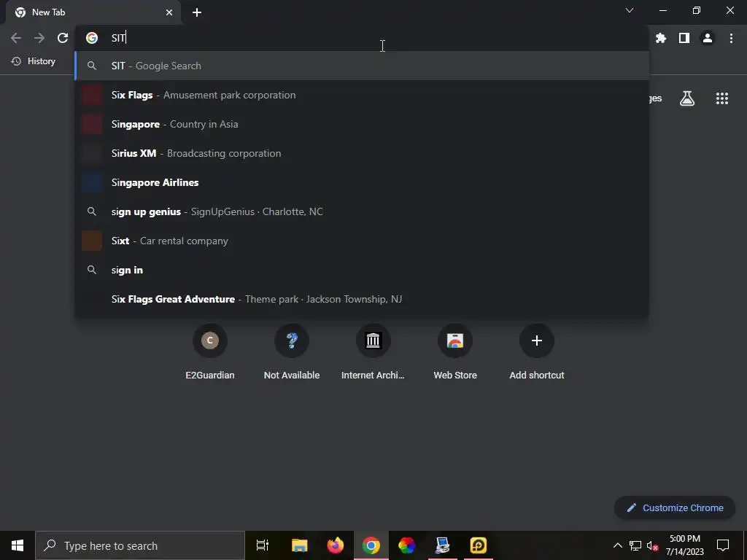The width and height of the screenshot is (747, 560).
Task: Open the Extensions puzzle-piece icon
Action: tap(660, 38)
